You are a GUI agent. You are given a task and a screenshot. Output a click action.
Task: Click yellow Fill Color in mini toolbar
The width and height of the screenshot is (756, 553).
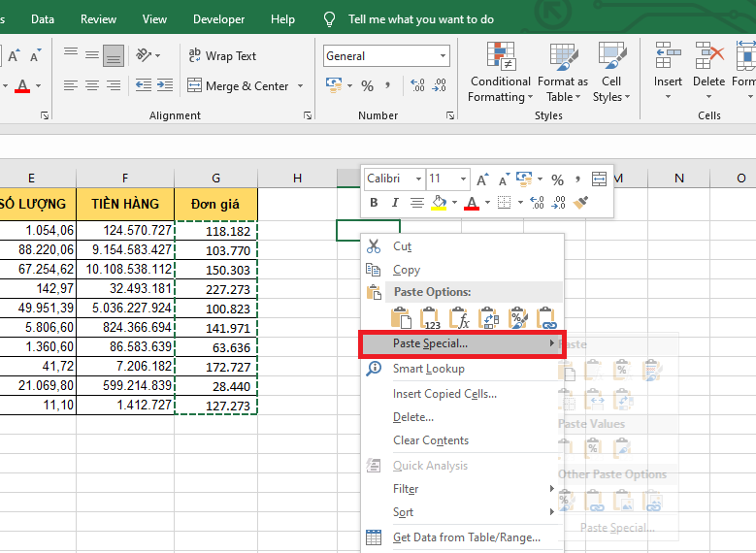439,203
